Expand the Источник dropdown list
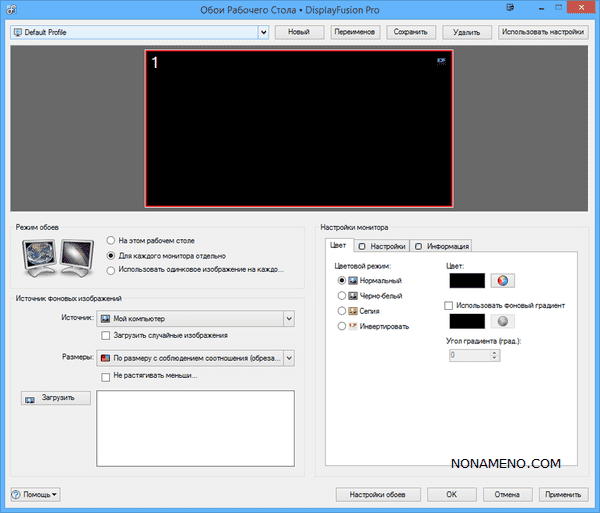 pyautogui.click(x=288, y=318)
